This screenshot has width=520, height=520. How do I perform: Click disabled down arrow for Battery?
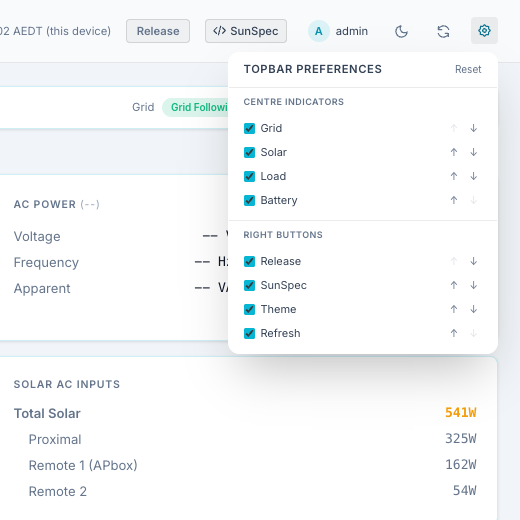click(x=473, y=200)
